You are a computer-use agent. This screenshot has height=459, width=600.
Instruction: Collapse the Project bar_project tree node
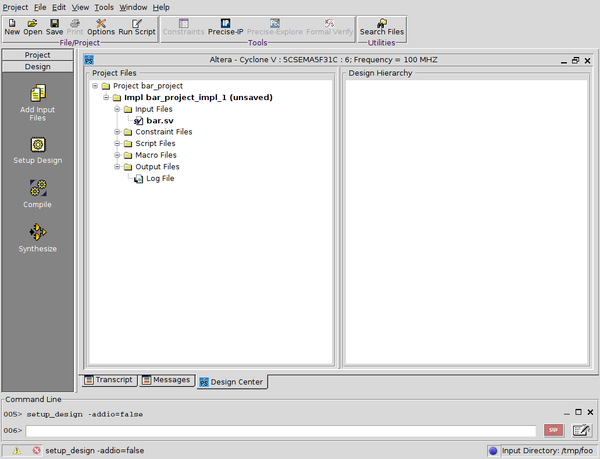(x=95, y=86)
